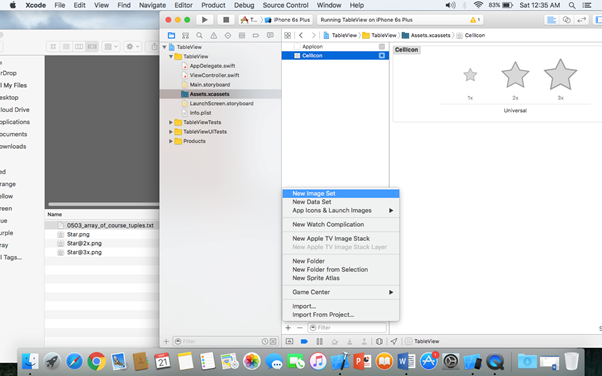
Task: Open the Game Center submenu
Action: pos(341,292)
